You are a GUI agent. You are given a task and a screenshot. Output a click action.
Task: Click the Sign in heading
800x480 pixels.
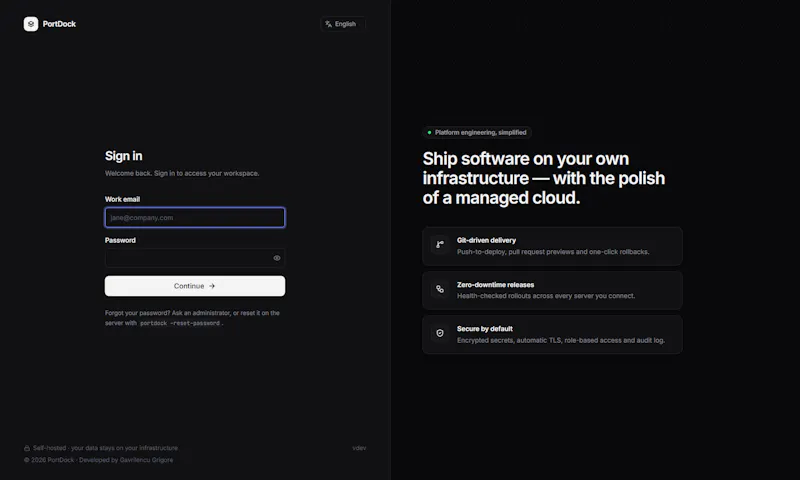click(x=123, y=156)
